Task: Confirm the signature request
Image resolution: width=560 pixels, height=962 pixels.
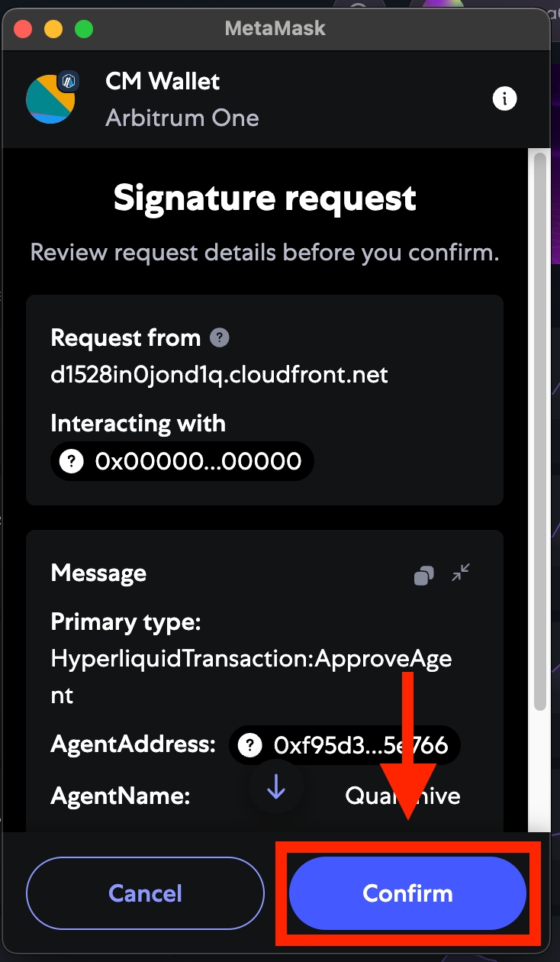Action: [x=407, y=893]
